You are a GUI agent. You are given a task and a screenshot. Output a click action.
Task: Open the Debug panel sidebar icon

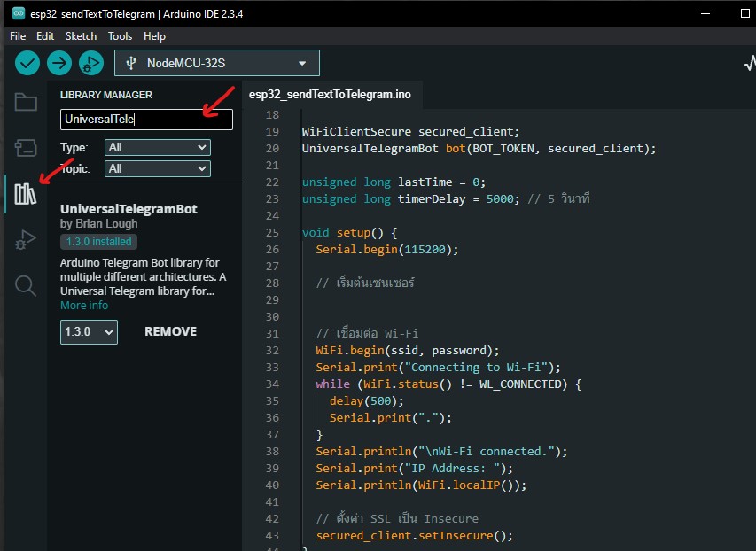point(26,239)
